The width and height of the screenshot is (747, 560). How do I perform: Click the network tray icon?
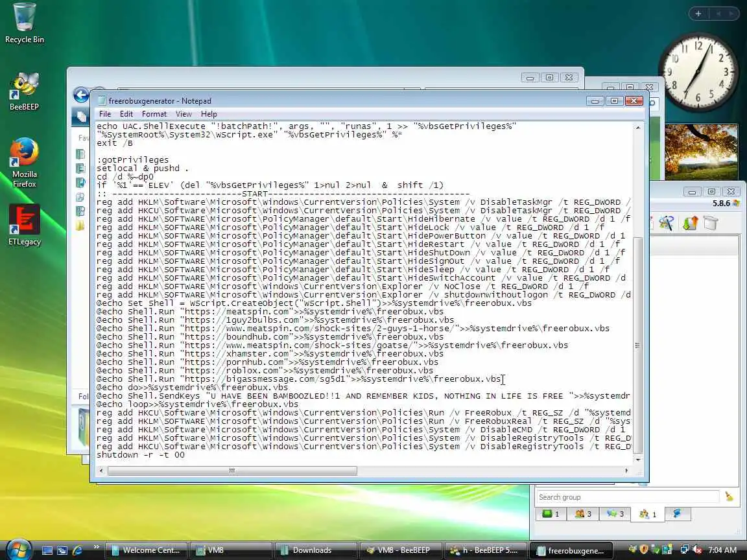tap(685, 550)
